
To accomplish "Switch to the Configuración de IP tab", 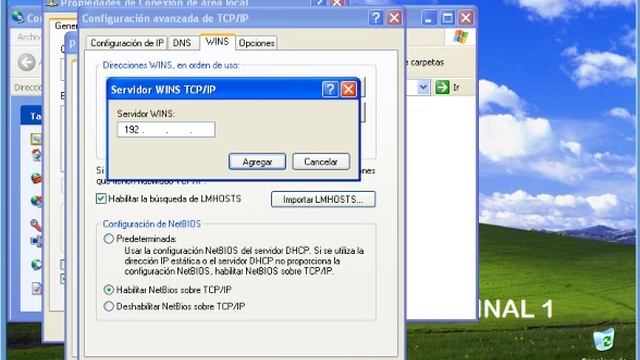I will (x=127, y=43).
